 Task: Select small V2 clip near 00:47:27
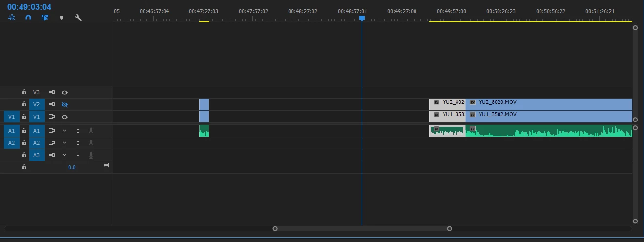tap(204, 104)
